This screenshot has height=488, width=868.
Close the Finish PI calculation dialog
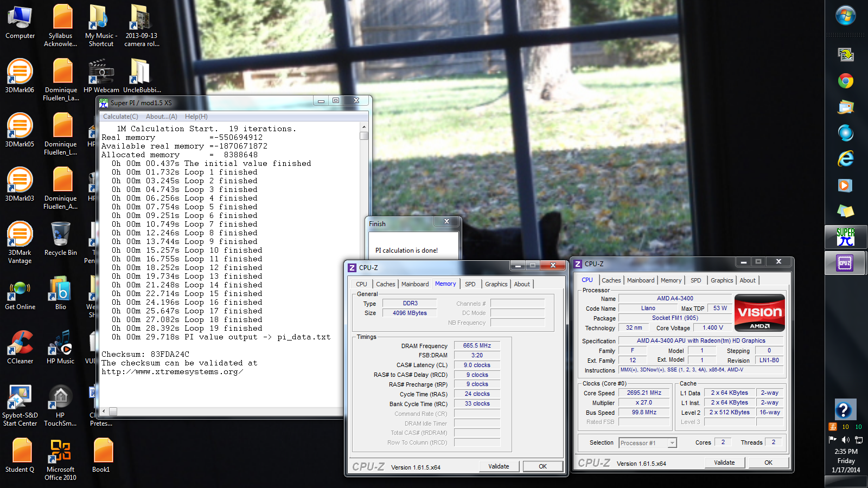point(446,222)
